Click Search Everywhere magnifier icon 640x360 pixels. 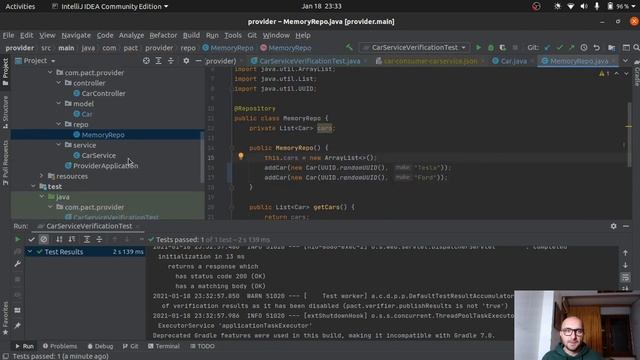[636, 48]
